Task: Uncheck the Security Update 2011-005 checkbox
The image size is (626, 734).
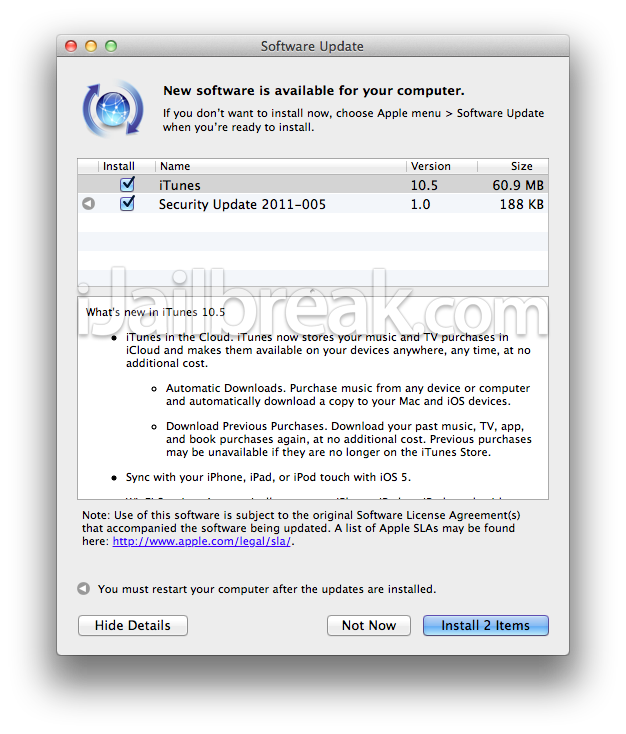Action: (127, 204)
